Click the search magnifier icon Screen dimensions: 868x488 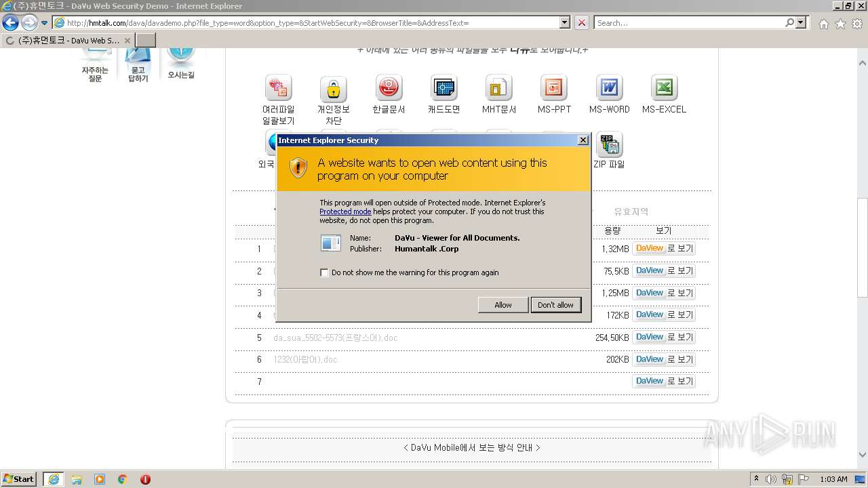tap(789, 22)
